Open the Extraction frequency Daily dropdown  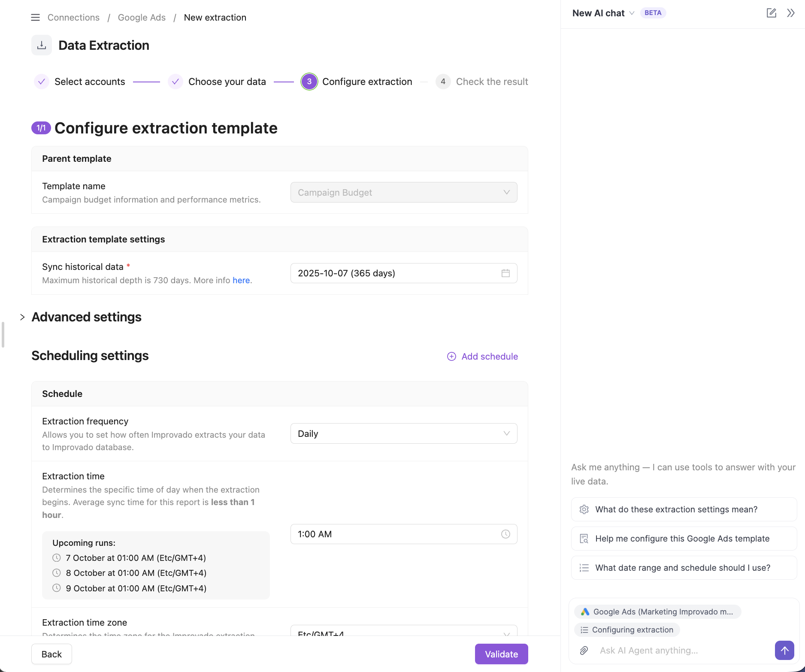[x=404, y=434]
